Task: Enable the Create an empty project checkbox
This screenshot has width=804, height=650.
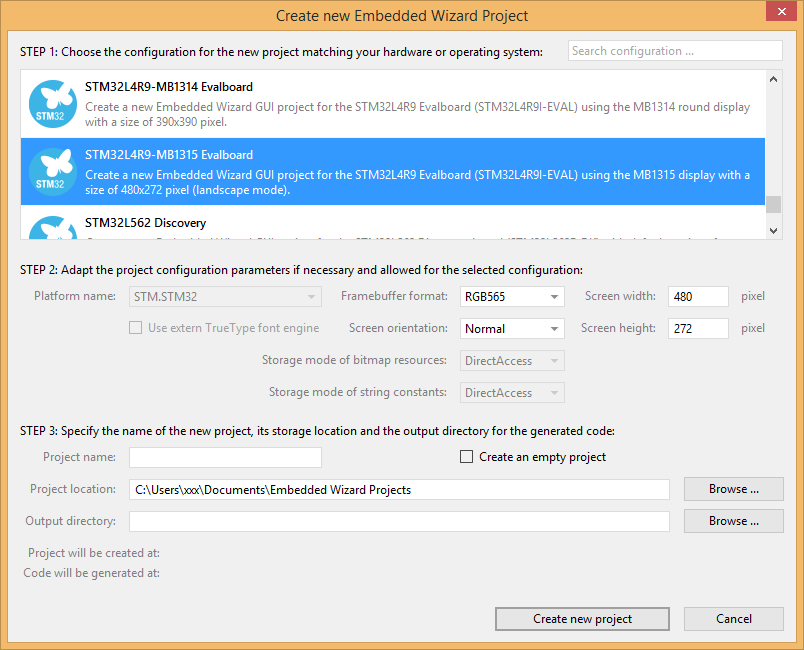Action: click(467, 457)
